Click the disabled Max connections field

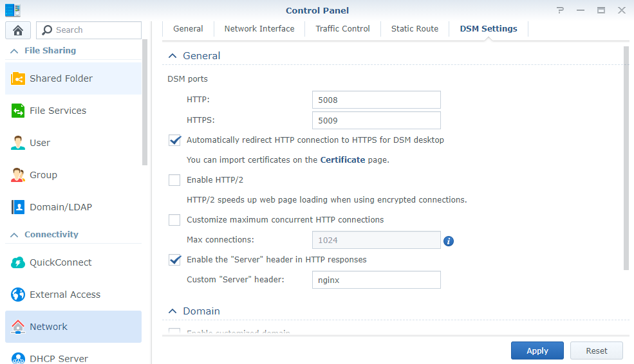click(x=376, y=240)
